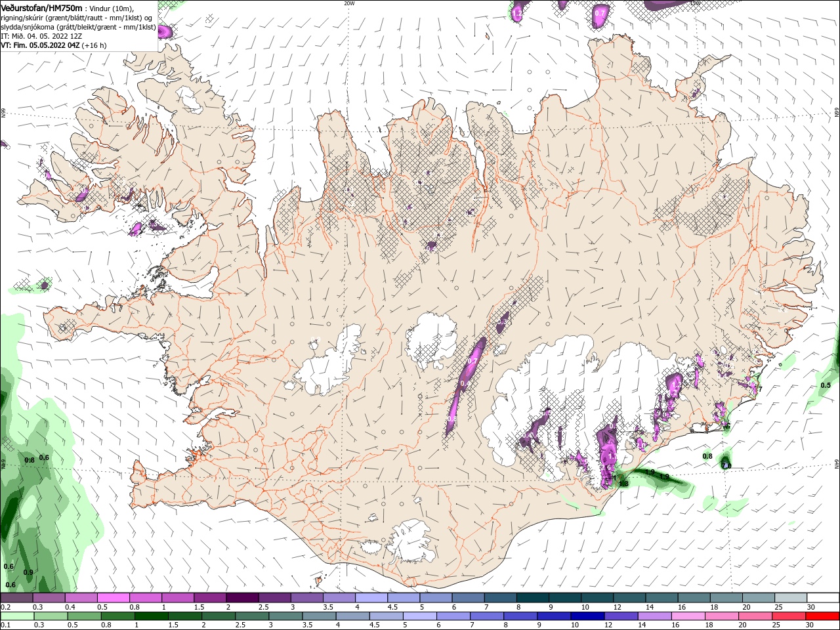
Task: Pick the periwinkle 6 swatch in bottom legend row
Action: 453,616
